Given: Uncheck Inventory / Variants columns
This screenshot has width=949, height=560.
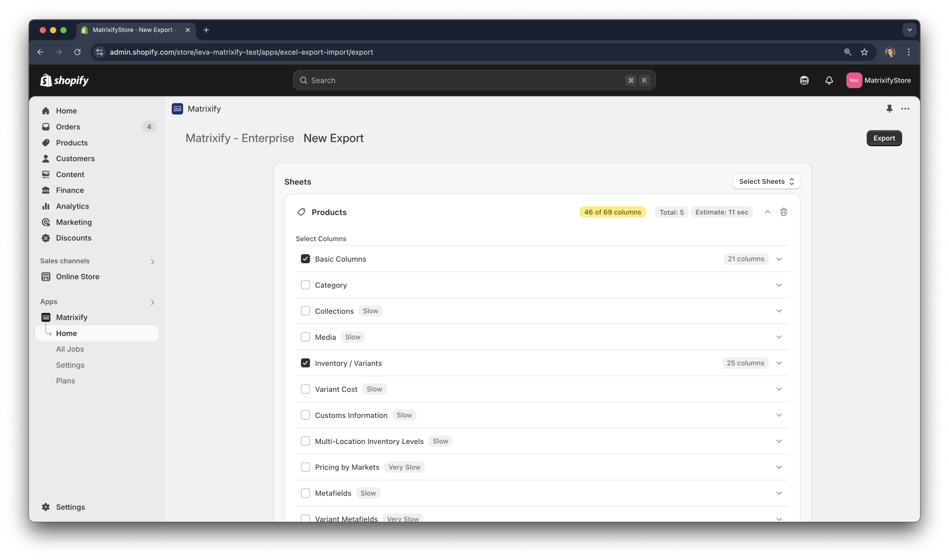Looking at the screenshot, I should coord(305,362).
